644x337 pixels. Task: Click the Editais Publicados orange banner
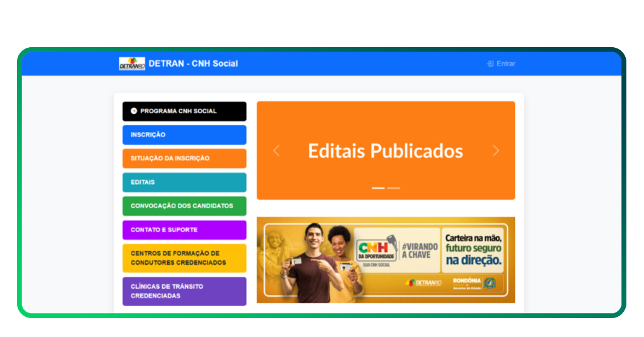point(386,150)
